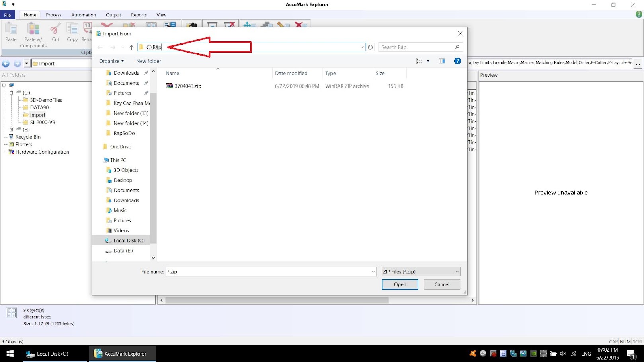This screenshot has height=362, width=644.
Task: Switch to the Reports ribbon tab
Action: click(139, 15)
